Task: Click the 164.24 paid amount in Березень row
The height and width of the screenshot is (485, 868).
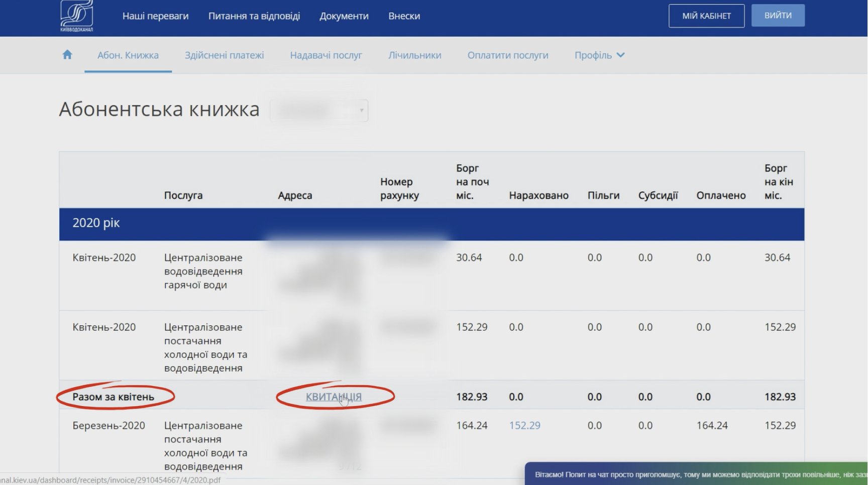Action: [712, 425]
